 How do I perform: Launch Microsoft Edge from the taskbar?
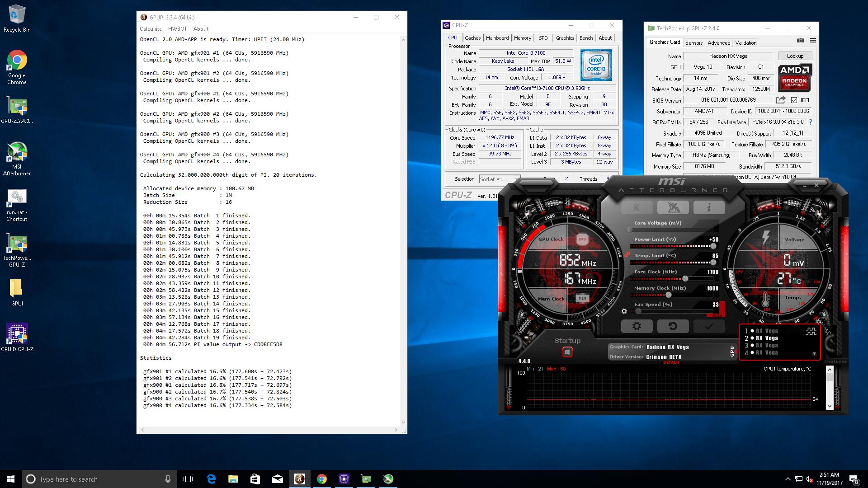pyautogui.click(x=211, y=479)
